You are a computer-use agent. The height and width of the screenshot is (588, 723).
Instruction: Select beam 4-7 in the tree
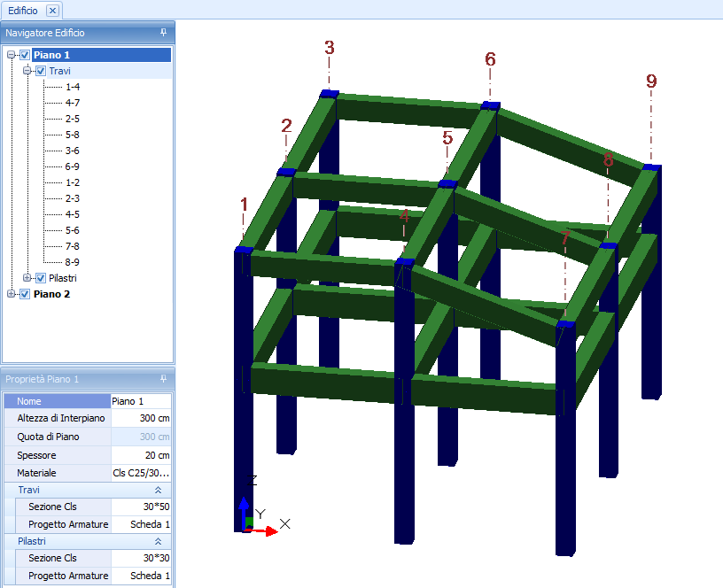[73, 103]
